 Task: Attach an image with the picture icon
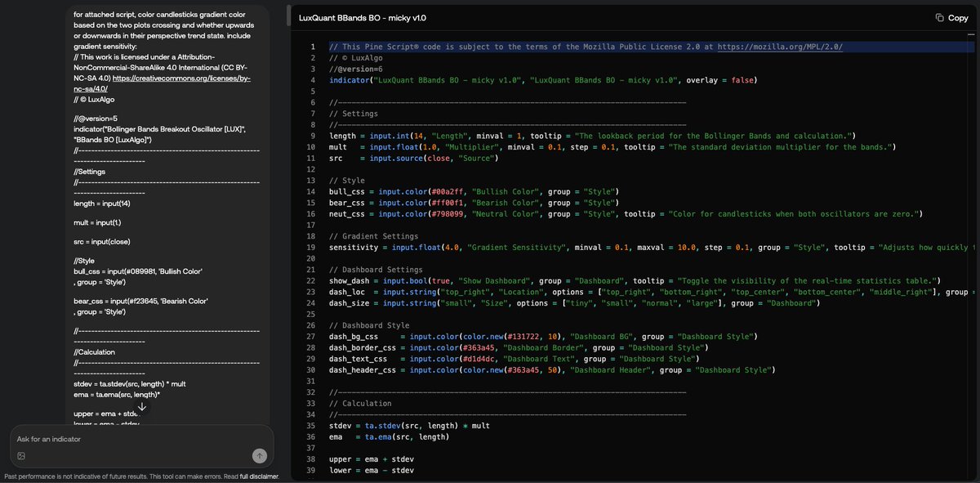(x=21, y=456)
